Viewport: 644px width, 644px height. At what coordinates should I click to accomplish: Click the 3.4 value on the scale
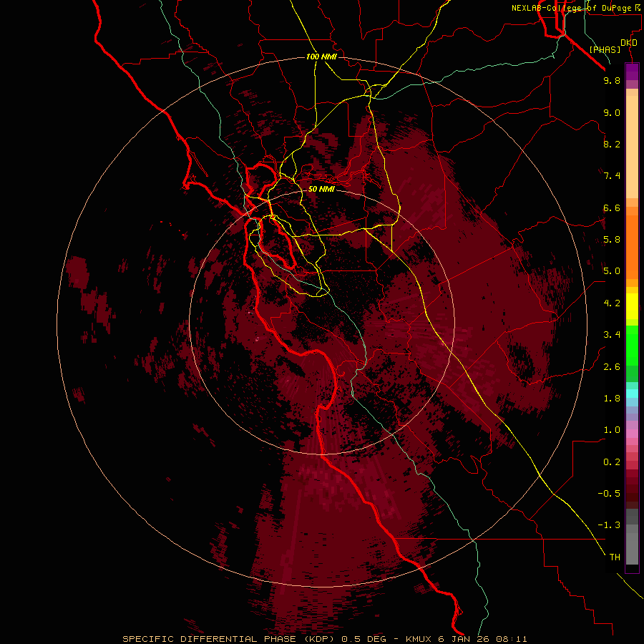coord(612,335)
